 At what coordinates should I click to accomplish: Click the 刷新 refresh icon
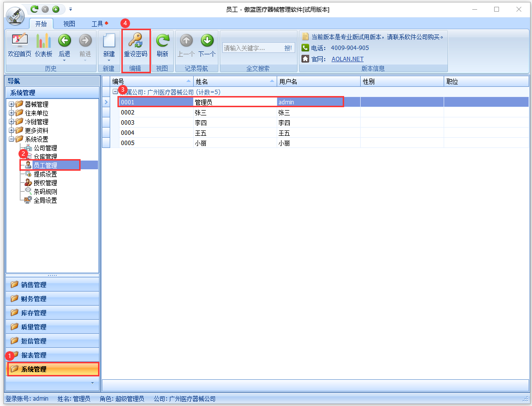[x=162, y=40]
